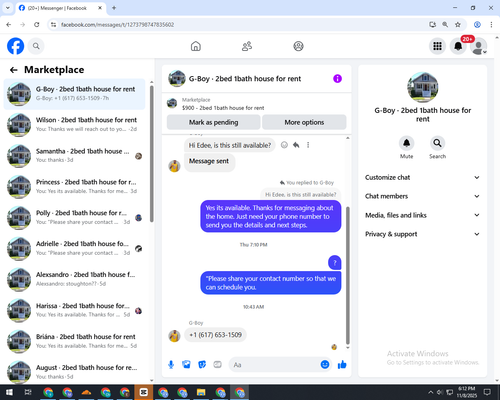Click the taskbar clock showing 6:12 PM
The height and width of the screenshot is (400, 500).
tap(466, 392)
